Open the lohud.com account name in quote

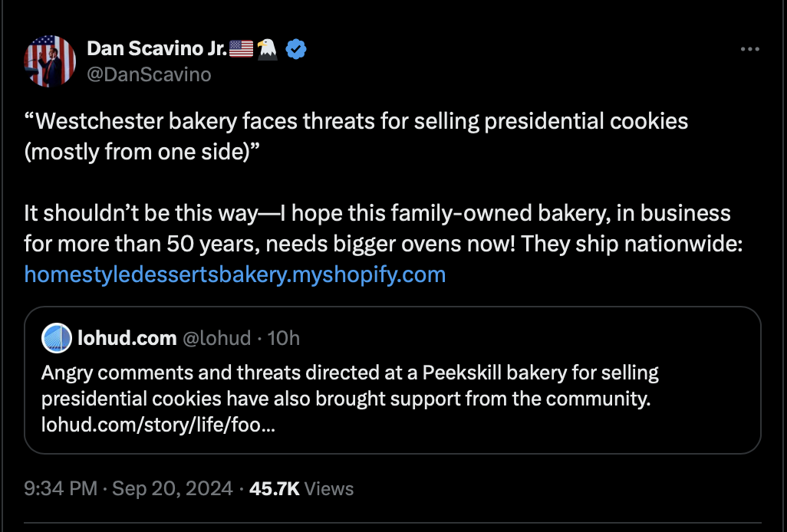coord(127,338)
